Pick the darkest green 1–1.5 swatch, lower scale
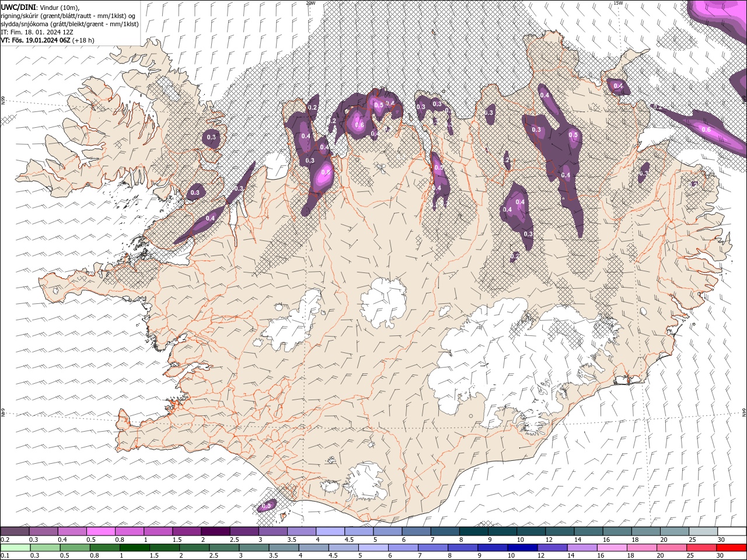 [135, 548]
